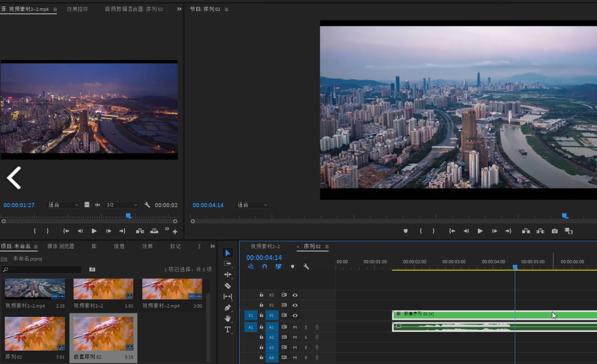Toggle sync lock on track V3
Screen dimensions: 597x364
click(284, 295)
